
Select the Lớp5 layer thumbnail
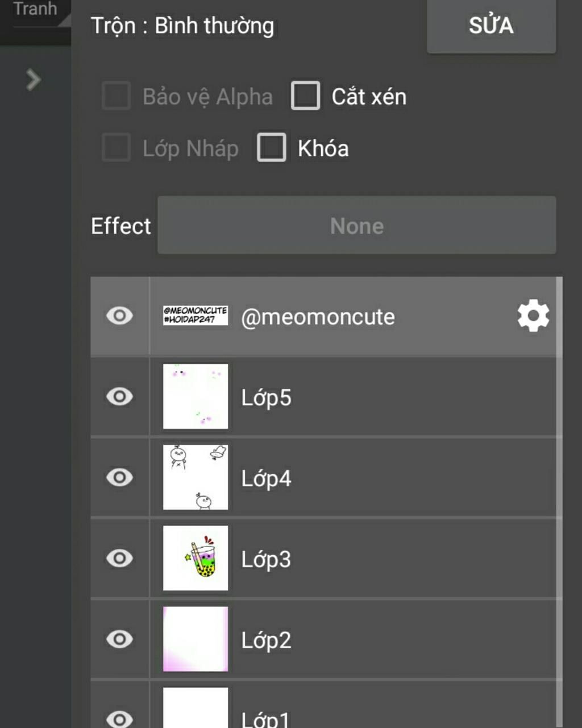196,396
